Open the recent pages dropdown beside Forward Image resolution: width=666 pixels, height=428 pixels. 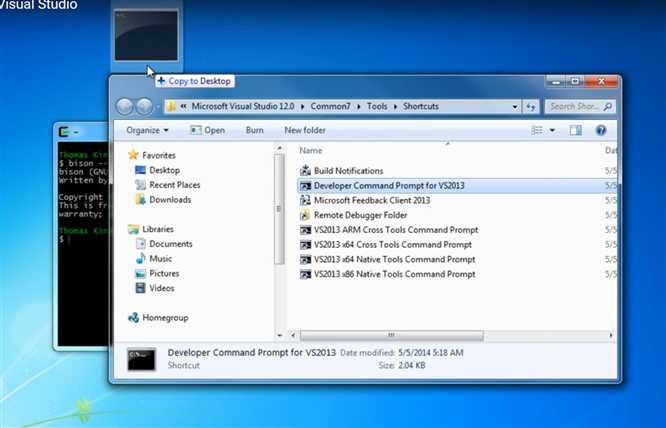158,107
